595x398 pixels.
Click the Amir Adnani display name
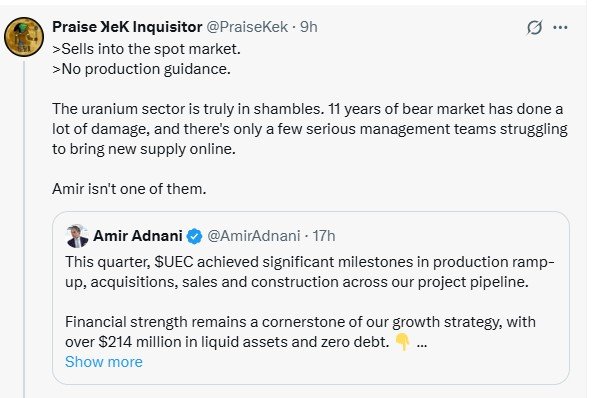(x=138, y=236)
